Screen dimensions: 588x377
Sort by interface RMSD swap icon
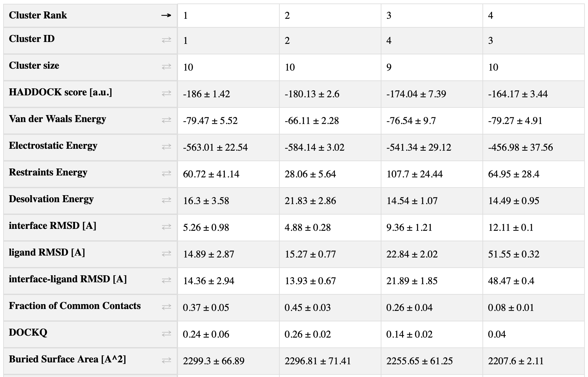point(166,227)
